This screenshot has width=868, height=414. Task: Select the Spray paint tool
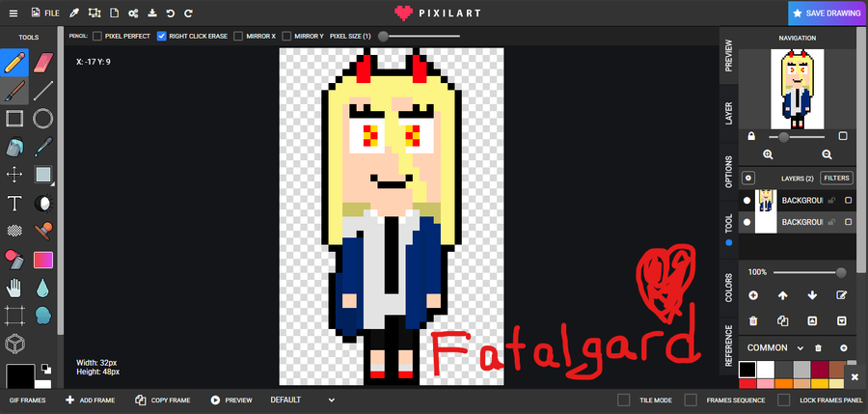(x=14, y=260)
